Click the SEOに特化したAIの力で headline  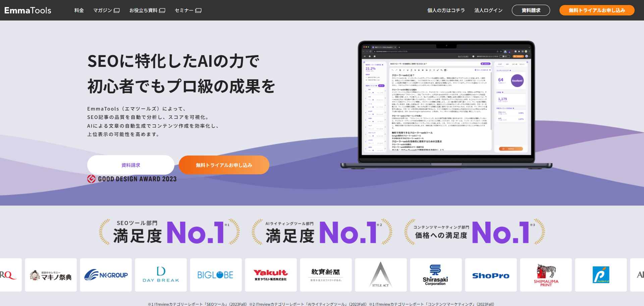(173, 61)
